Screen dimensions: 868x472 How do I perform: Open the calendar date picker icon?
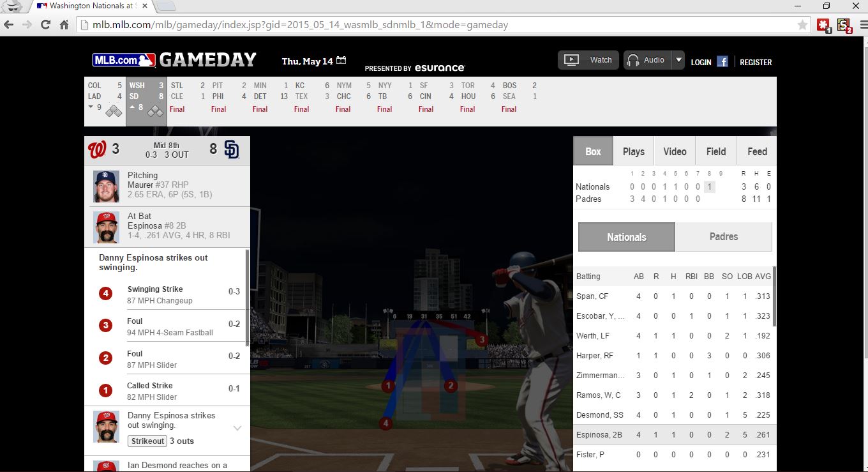pyautogui.click(x=341, y=61)
